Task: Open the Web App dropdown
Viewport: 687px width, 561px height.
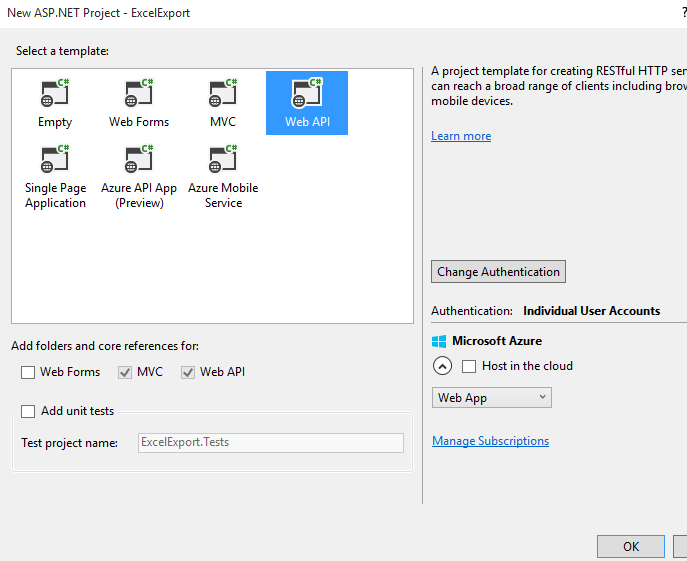Action: pos(492,398)
